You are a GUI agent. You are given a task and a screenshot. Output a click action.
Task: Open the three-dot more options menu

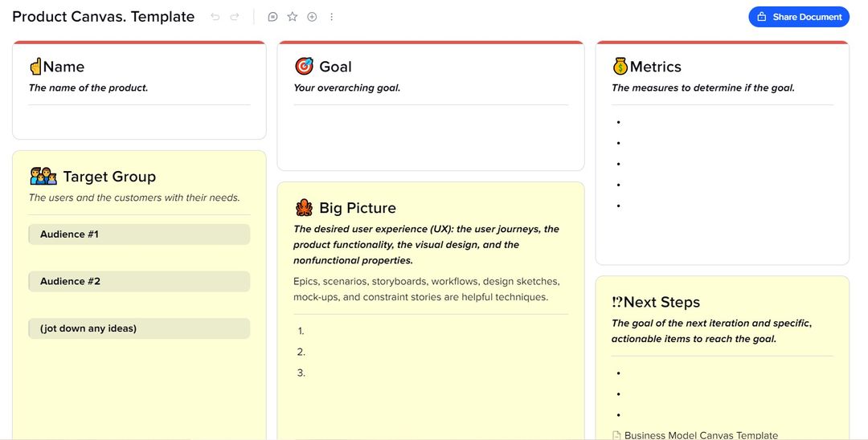tap(332, 17)
